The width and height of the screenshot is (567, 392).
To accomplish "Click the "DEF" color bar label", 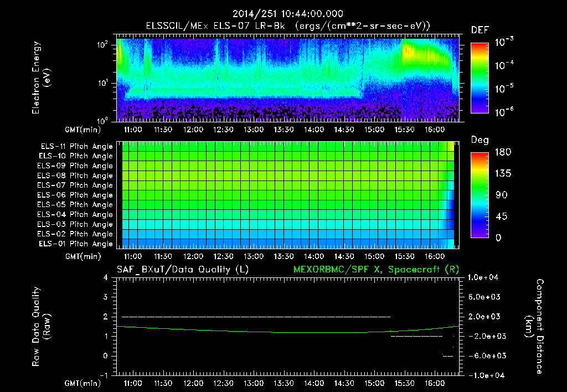I will (x=480, y=30).
